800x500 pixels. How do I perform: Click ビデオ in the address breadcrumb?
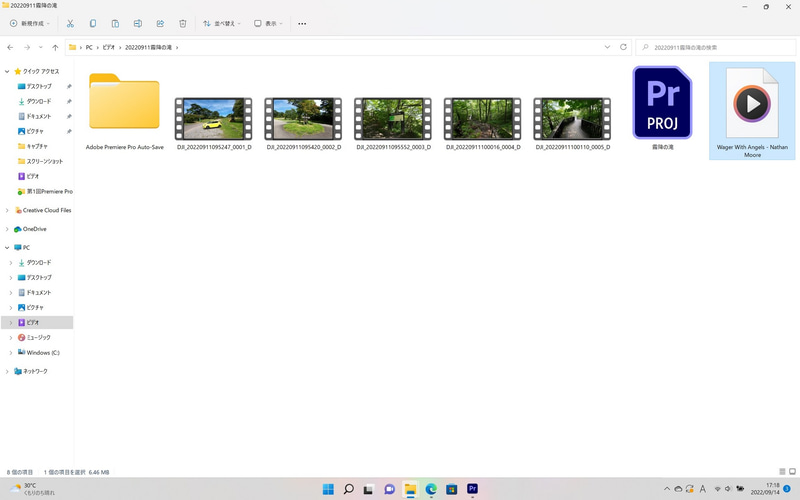pyautogui.click(x=109, y=47)
